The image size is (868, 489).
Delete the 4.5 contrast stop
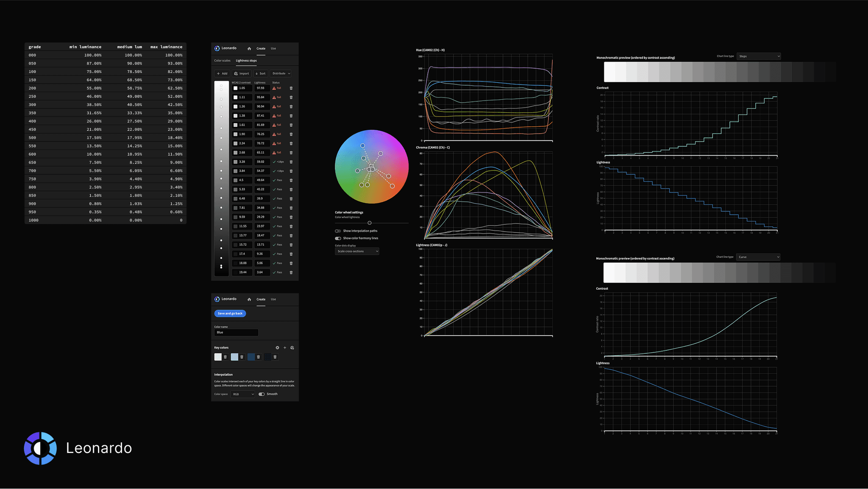[x=291, y=180]
